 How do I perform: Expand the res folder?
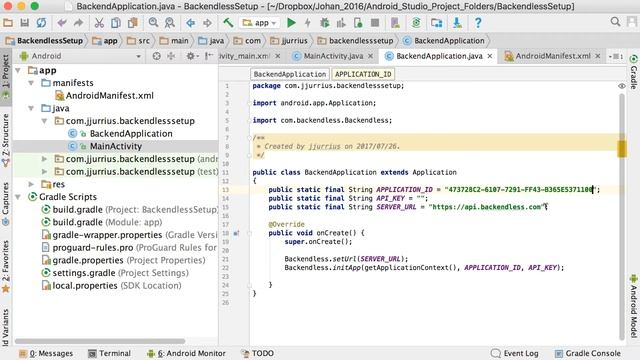coord(31,184)
